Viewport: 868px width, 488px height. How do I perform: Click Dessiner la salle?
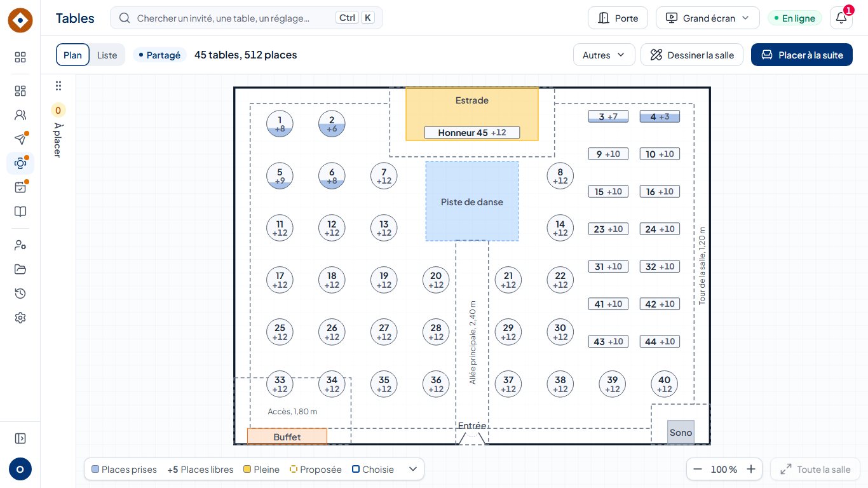(x=692, y=55)
